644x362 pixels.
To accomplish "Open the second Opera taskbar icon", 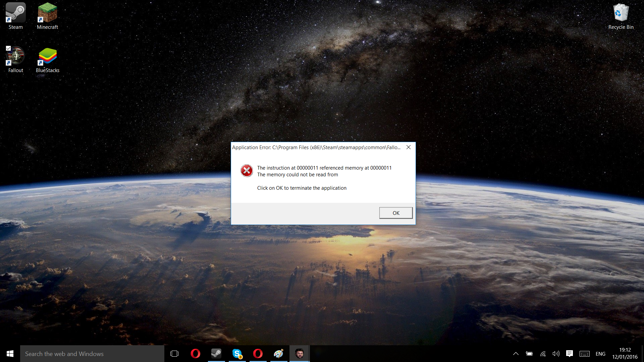I will point(258,354).
